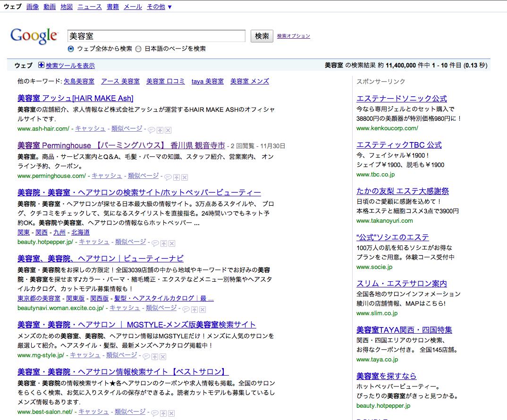This screenshot has width=507, height=420.
Task: Search related keyword 美容室 口コミ
Action: 166,81
